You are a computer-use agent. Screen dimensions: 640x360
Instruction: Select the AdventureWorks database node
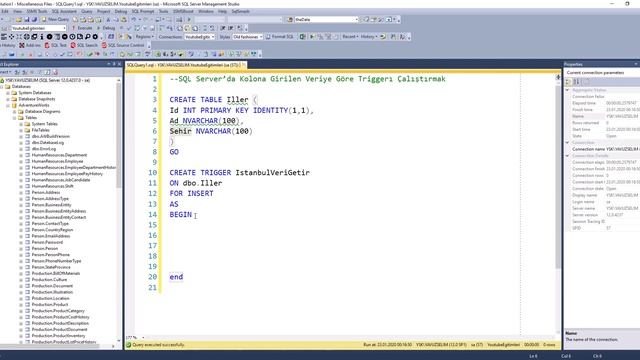33,105
